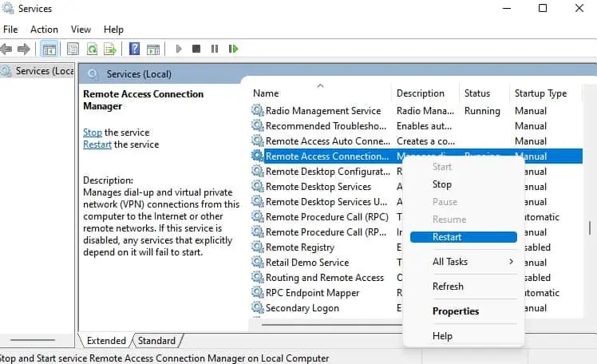Click the Forward arrow toolbar icon
Viewport: 597px width, 364px height.
tap(25, 49)
